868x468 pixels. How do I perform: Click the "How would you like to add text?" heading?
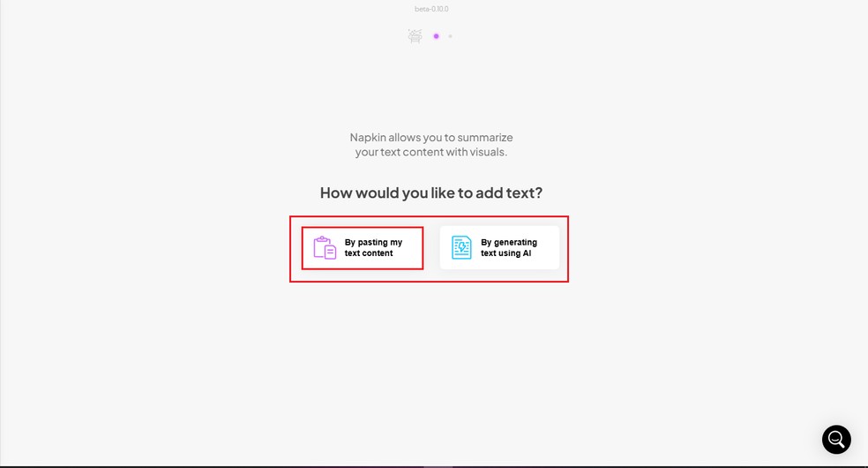tap(431, 192)
